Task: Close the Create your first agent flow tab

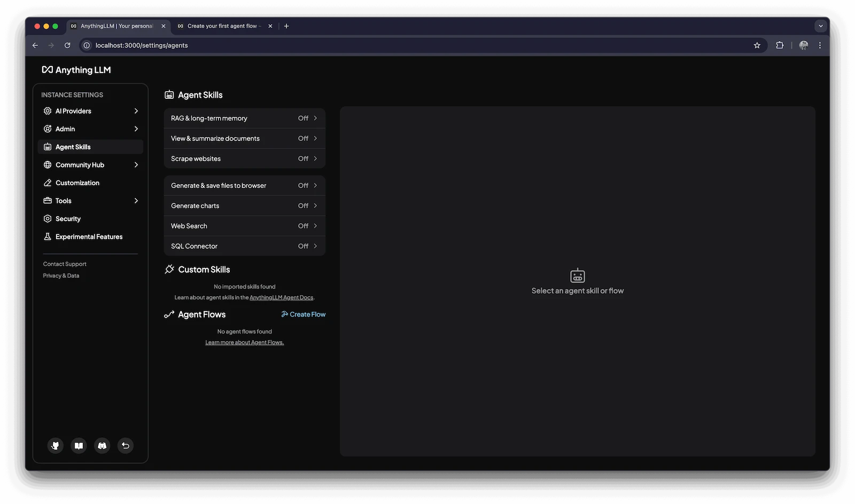Action: point(270,26)
